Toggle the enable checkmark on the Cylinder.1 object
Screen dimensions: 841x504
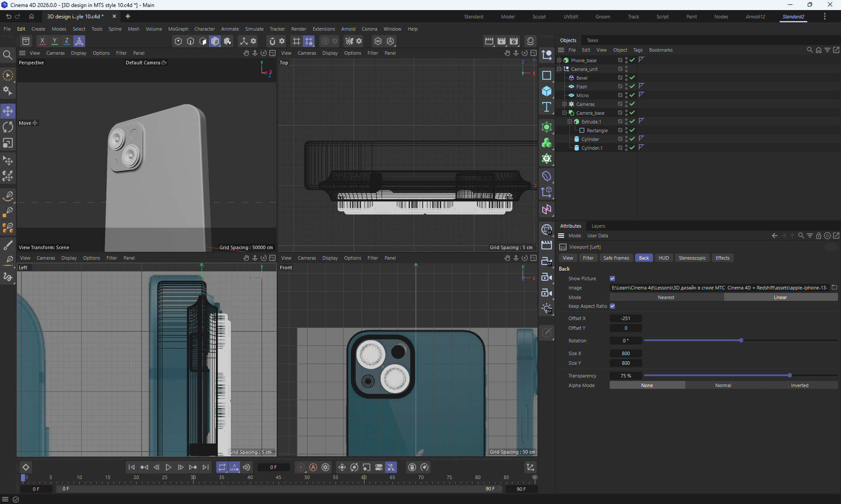(x=632, y=148)
